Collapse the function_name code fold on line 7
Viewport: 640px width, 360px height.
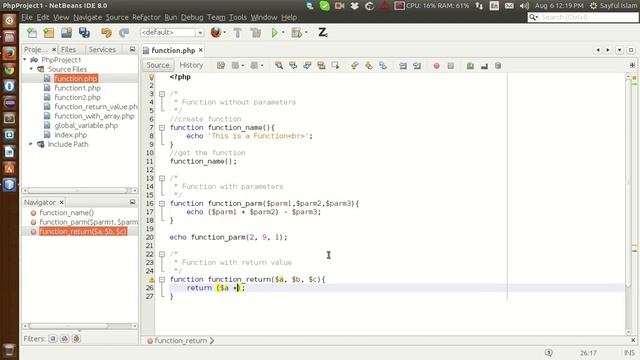tap(162, 128)
